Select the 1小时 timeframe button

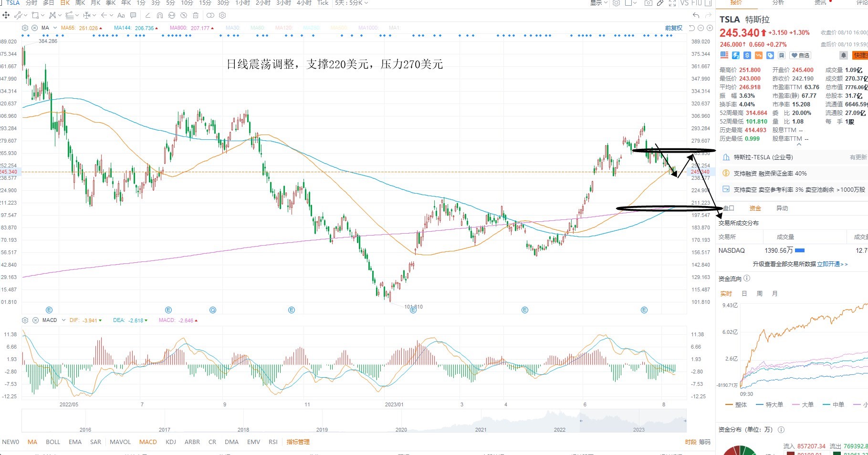(243, 3)
